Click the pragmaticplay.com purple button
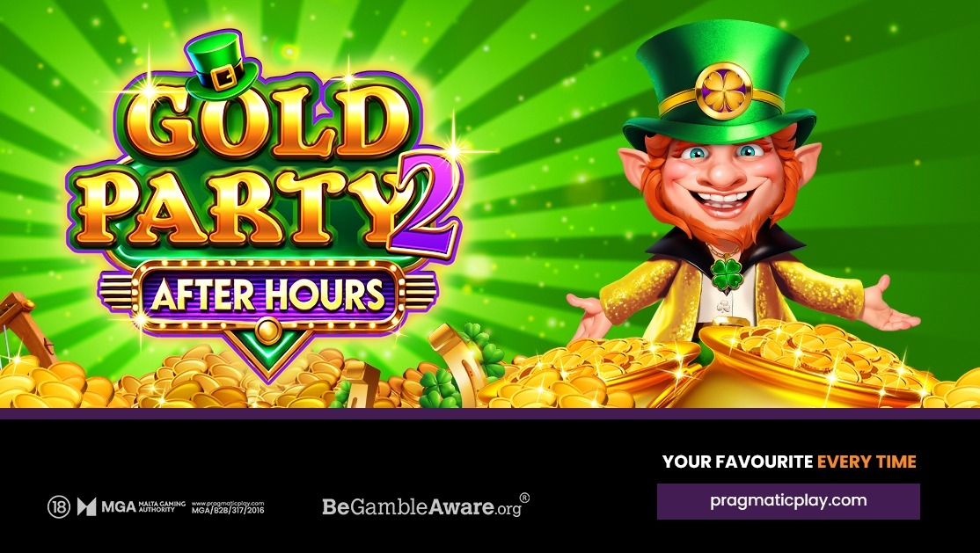 [788, 501]
